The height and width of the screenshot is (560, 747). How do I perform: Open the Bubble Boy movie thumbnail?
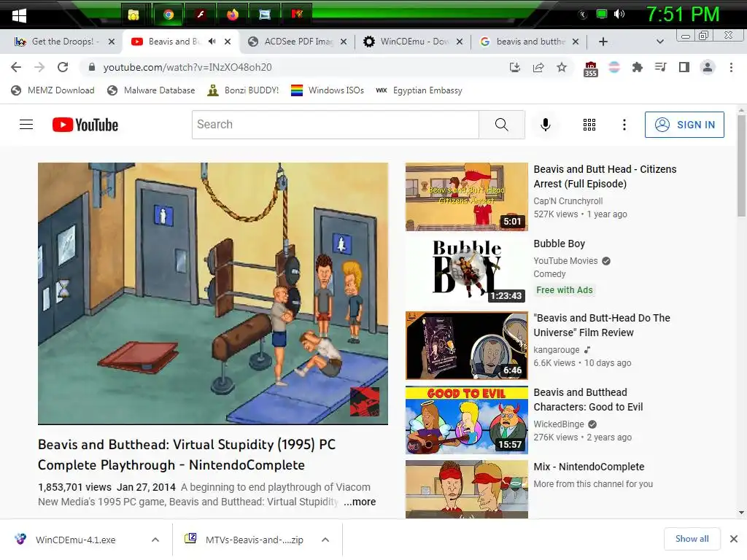(x=466, y=271)
